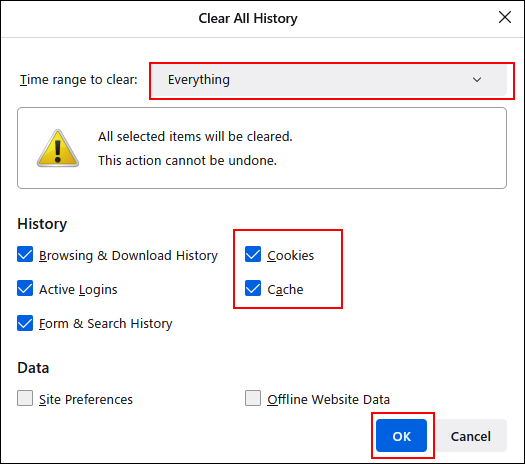Image resolution: width=525 pixels, height=464 pixels.
Task: Uncheck Browsing & Download History checkbox
Action: 25,254
